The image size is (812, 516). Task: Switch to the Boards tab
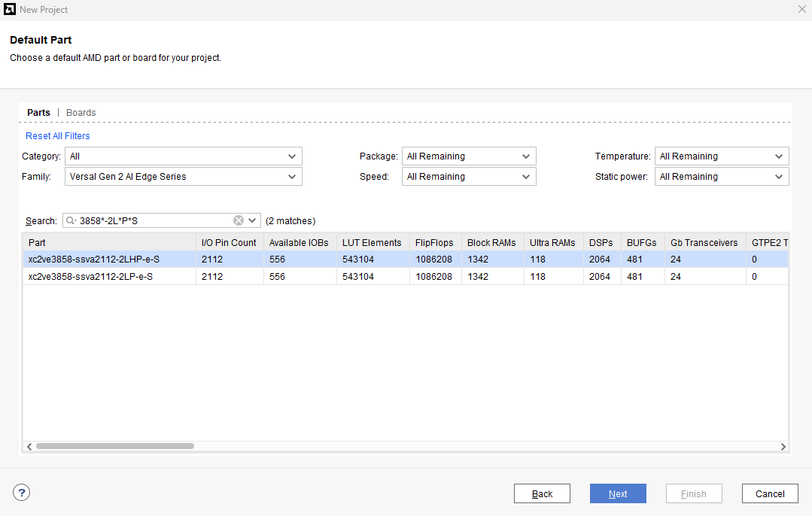pos(81,112)
